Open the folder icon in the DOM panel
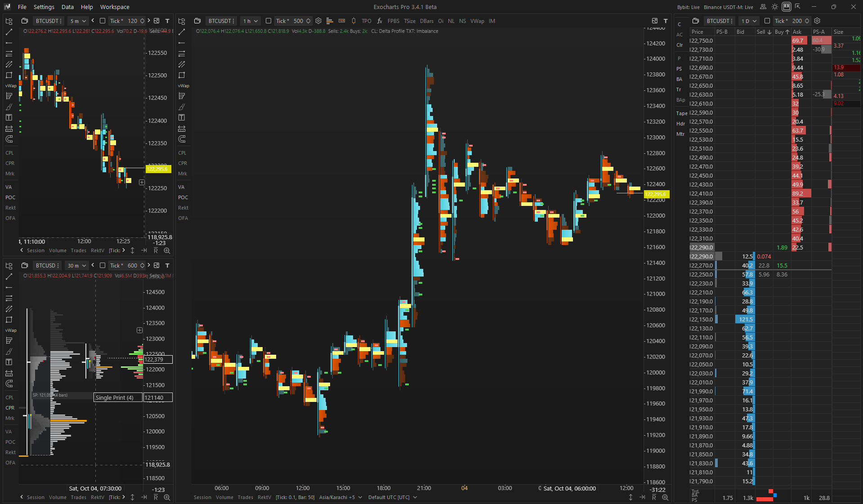Image resolution: width=863 pixels, height=504 pixels. 696,21
